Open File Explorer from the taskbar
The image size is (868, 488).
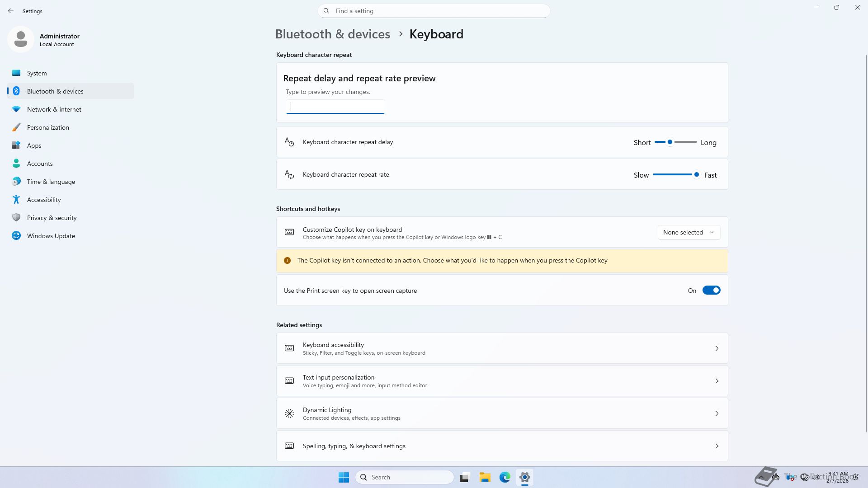pyautogui.click(x=485, y=477)
